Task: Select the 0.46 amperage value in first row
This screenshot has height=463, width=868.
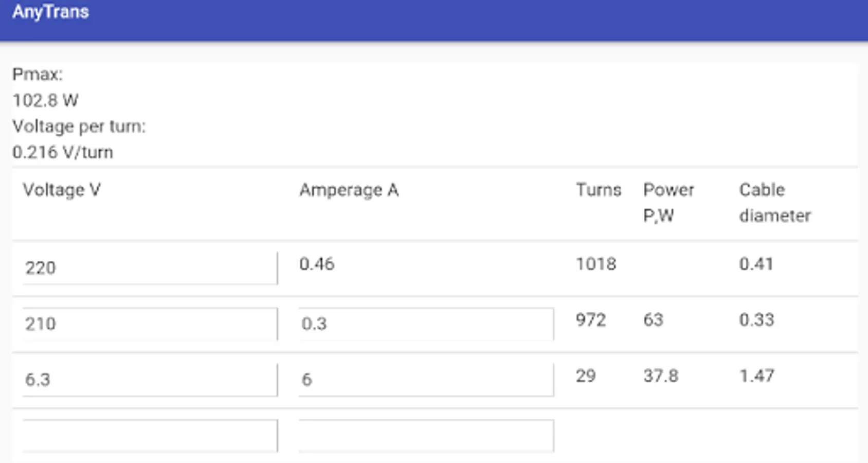Action: pyautogui.click(x=317, y=264)
